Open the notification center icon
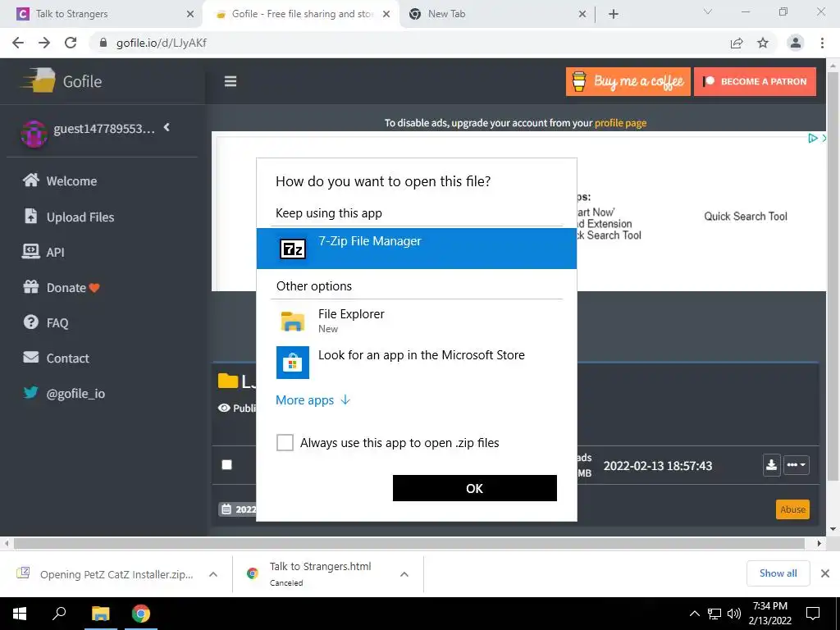 tap(813, 614)
